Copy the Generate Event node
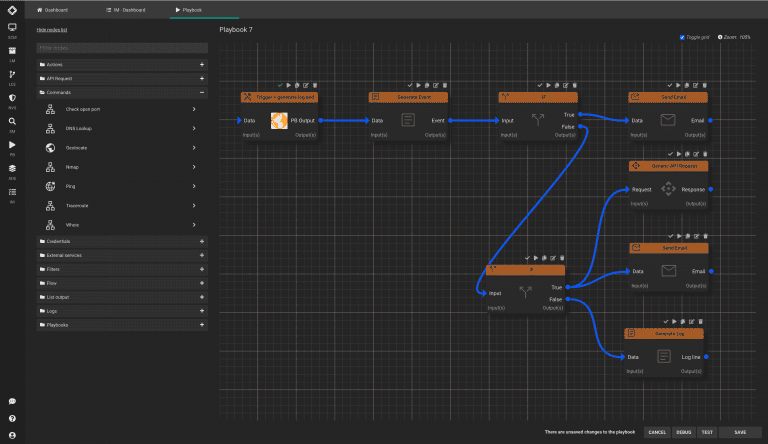Screen dimensions: 768x444 pos(427,85)
